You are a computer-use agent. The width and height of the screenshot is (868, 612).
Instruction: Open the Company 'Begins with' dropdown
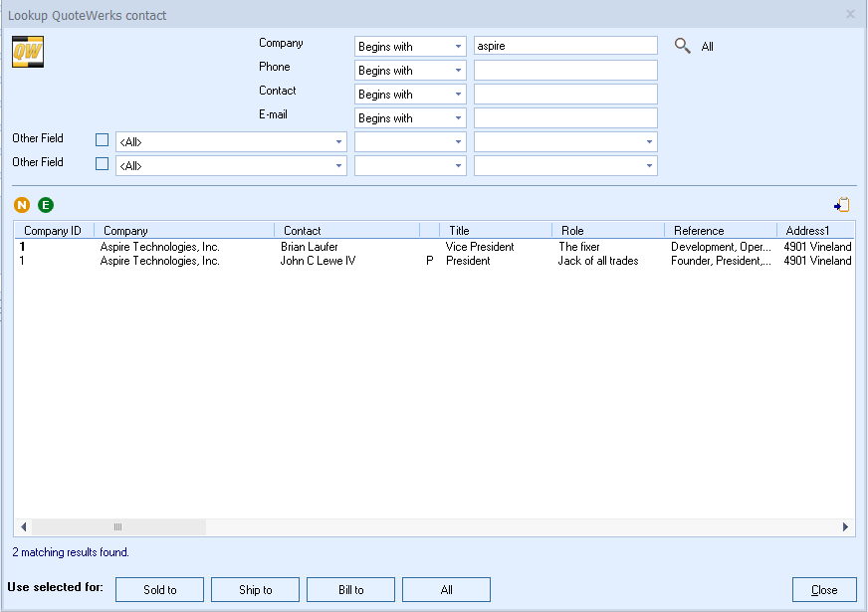point(459,46)
